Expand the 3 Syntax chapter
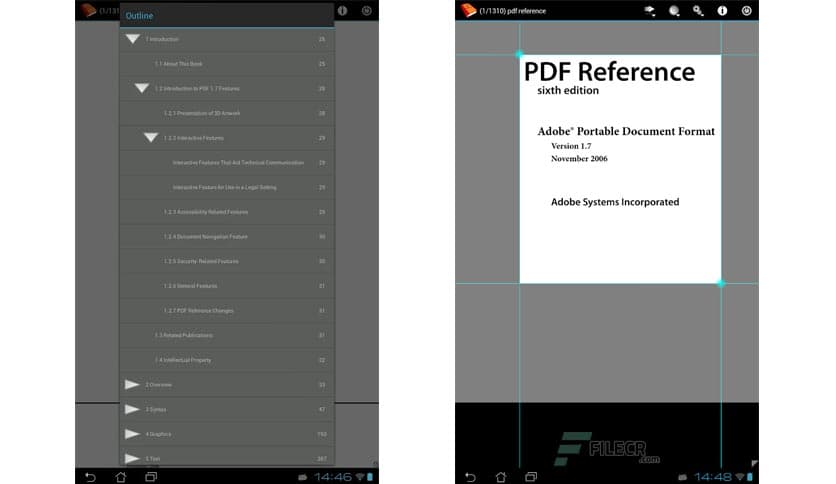836x484 pixels. pyautogui.click(x=132, y=409)
